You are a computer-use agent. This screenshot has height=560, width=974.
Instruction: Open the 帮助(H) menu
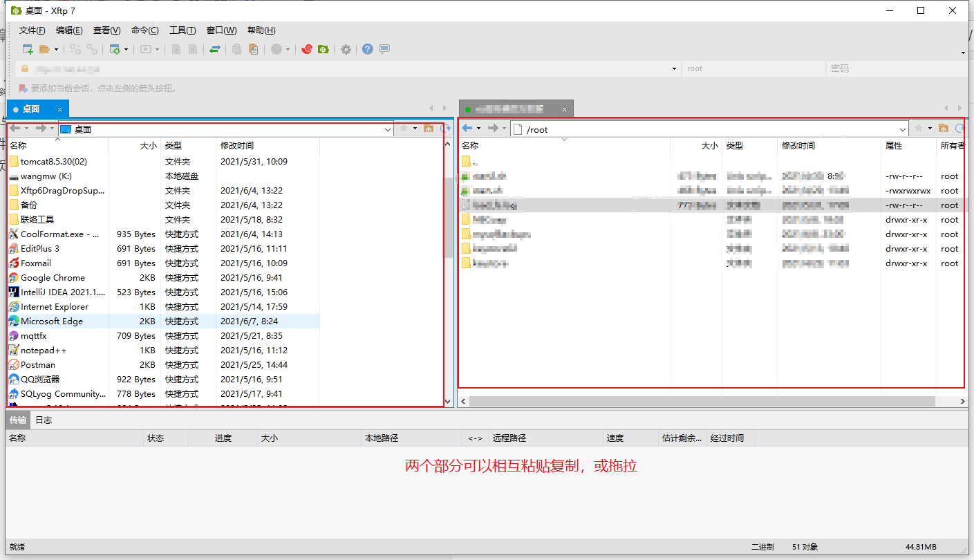pyautogui.click(x=261, y=30)
